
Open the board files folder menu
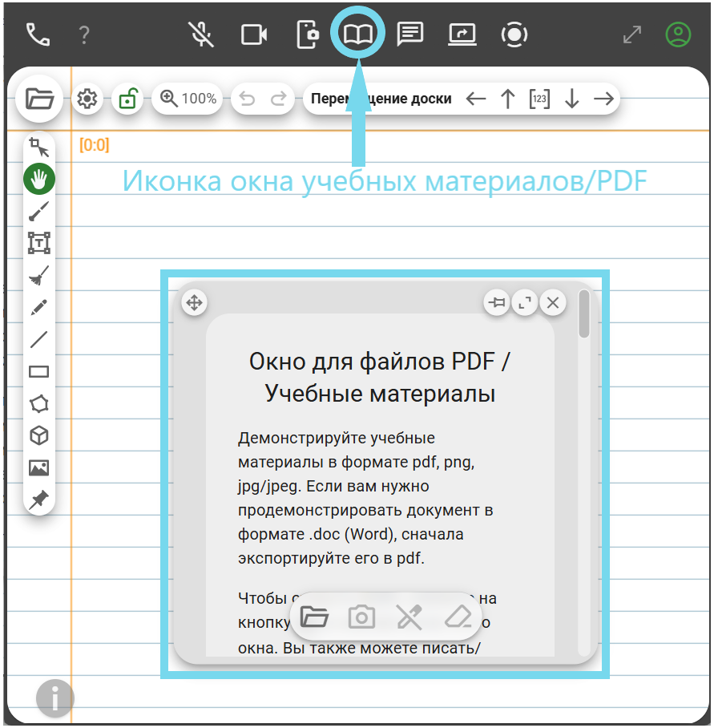(x=38, y=99)
